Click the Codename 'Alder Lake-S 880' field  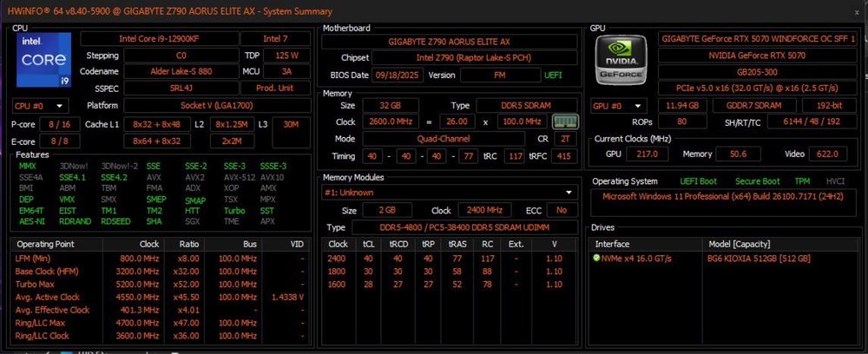(181, 71)
